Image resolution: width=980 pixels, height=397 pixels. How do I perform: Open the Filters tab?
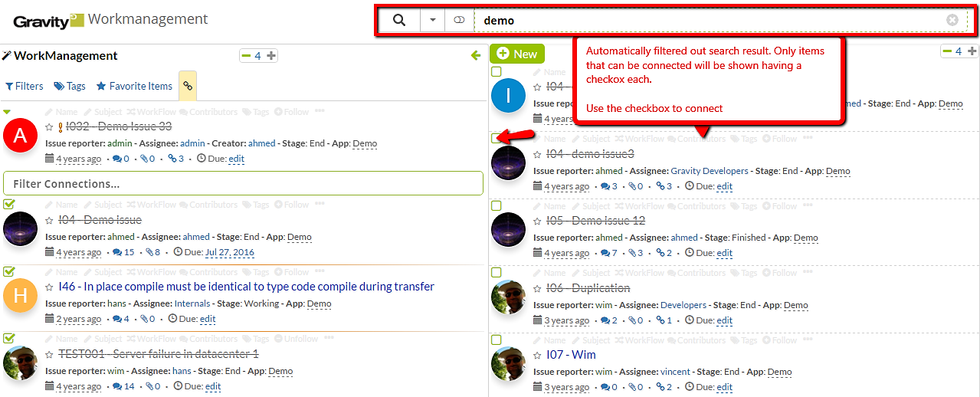click(24, 87)
